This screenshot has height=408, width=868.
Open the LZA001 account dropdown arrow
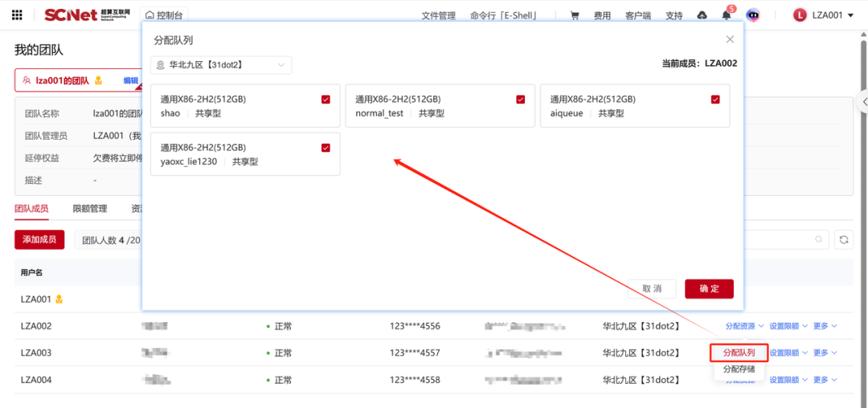851,15
